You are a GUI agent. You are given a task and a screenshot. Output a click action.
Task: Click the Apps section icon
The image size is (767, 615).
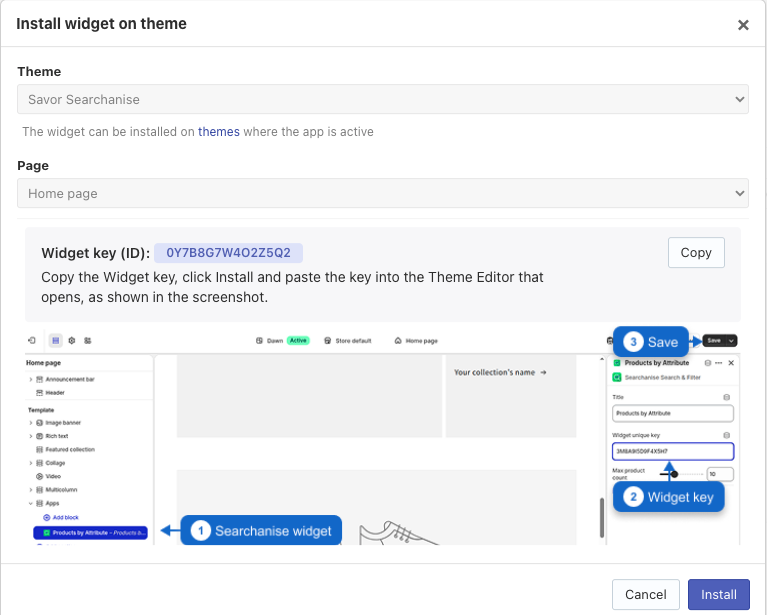40,503
